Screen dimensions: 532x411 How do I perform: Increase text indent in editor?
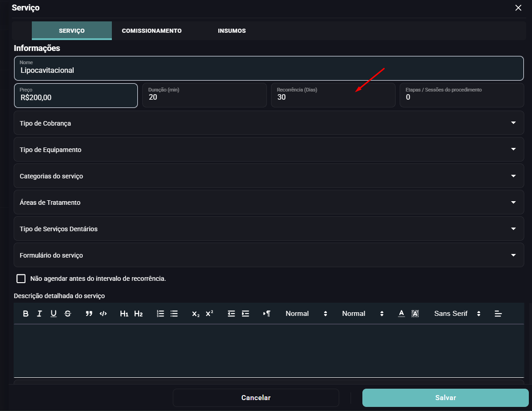(245, 314)
